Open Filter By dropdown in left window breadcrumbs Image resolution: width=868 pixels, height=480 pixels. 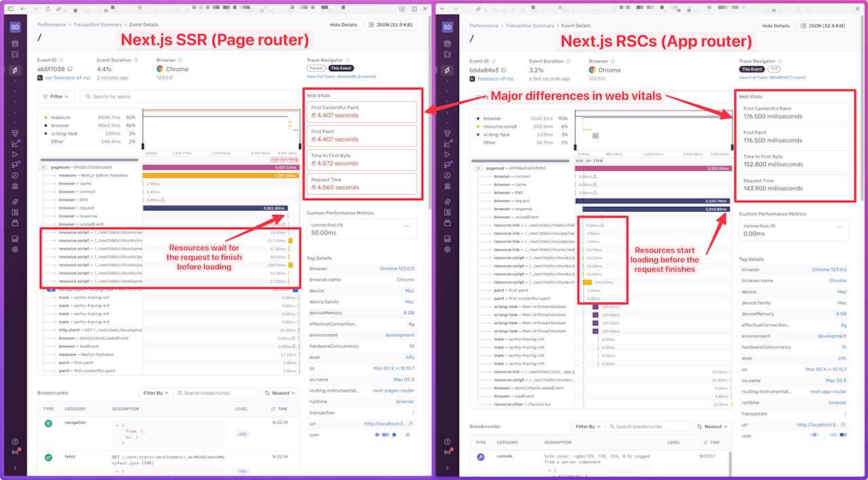155,393
